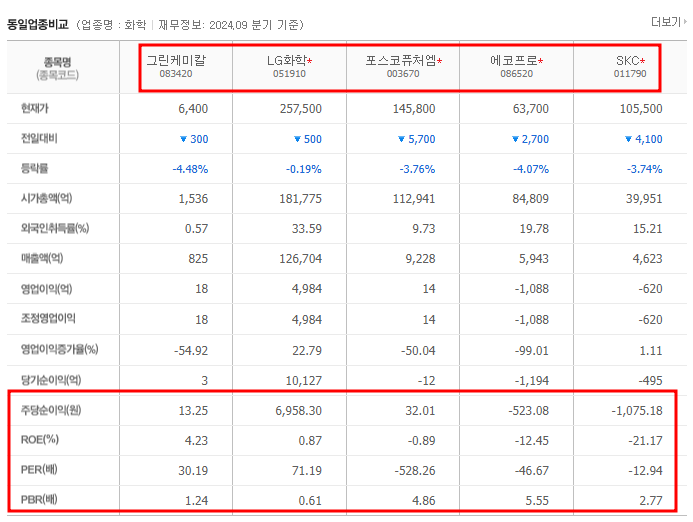
Task: Click the 시가총액(억) row label
Action: coord(46,198)
